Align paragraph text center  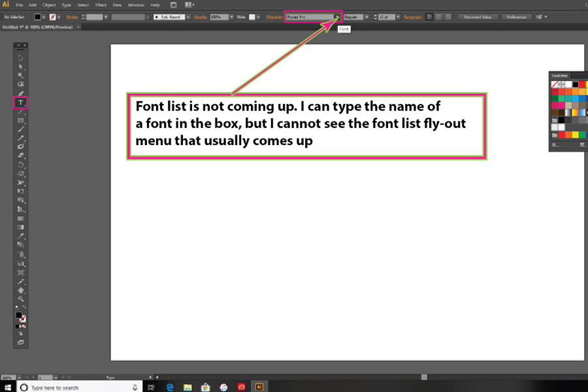pyautogui.click(x=438, y=17)
